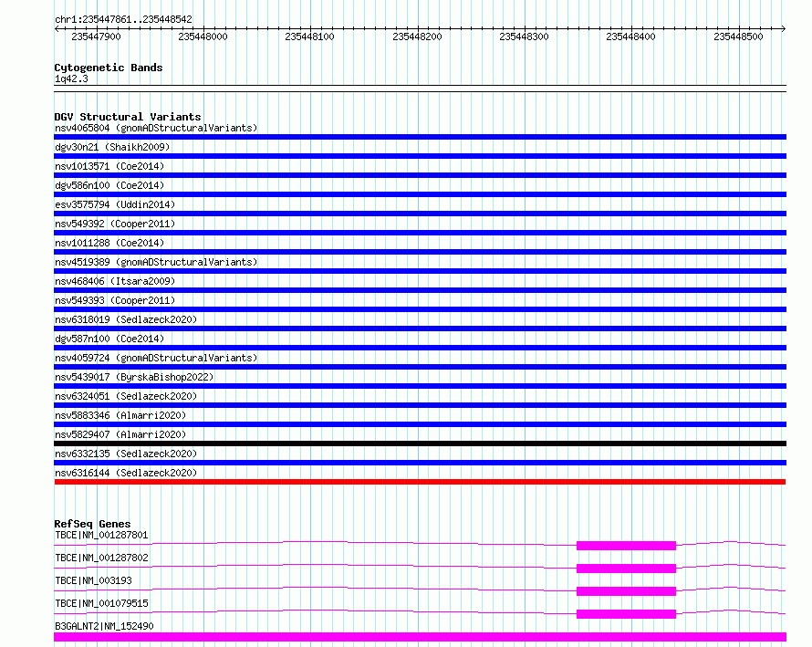Click the B3GALNT2 magenta gene bar
812x647 pixels.
pos(420,637)
